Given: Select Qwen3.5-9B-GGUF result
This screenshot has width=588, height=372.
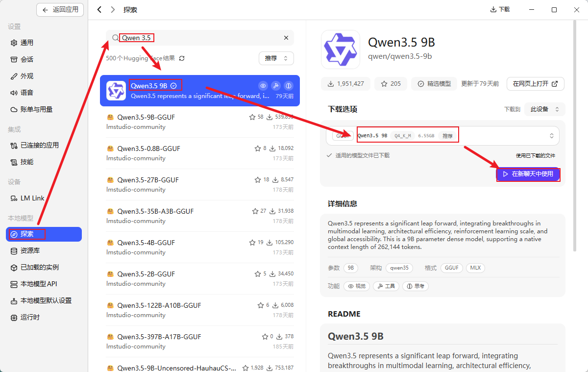Looking at the screenshot, I should click(200, 122).
